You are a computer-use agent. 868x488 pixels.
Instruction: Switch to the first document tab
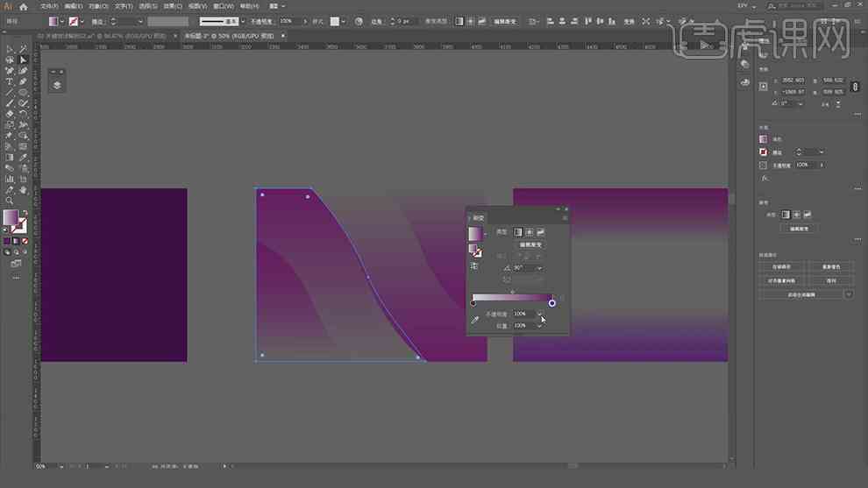[x=103, y=36]
